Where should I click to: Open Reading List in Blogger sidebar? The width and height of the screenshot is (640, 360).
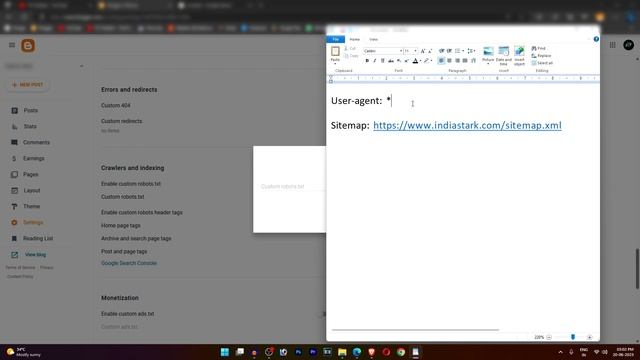[x=38, y=238]
